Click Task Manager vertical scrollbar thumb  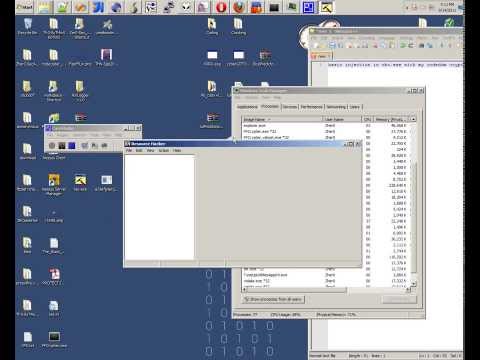tap(413, 217)
